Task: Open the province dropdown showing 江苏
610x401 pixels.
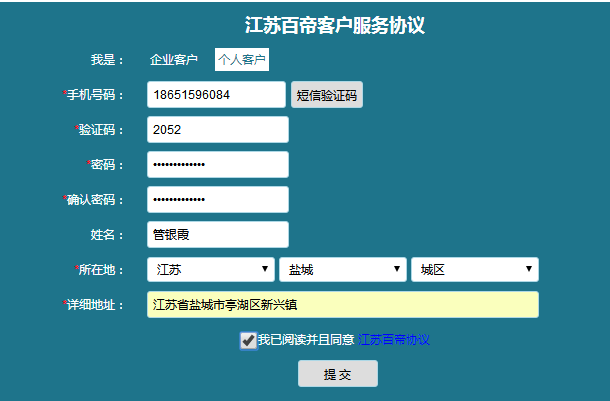Action: point(211,269)
